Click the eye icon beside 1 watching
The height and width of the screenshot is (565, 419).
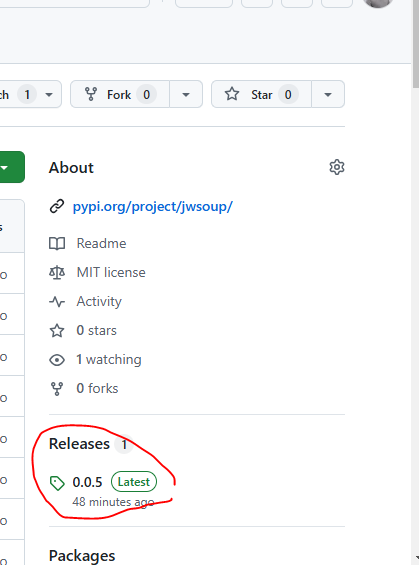(x=57, y=360)
